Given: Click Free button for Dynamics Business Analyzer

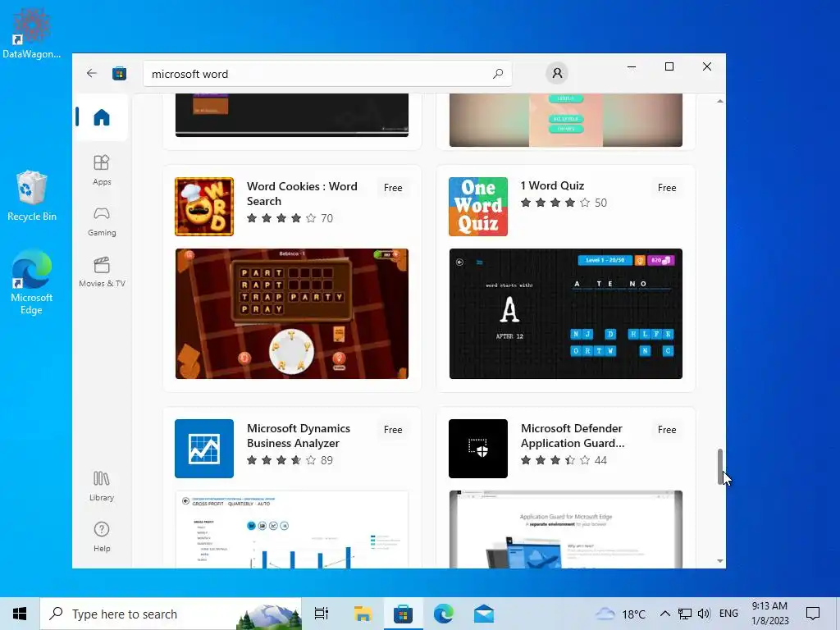Looking at the screenshot, I should point(393,430).
